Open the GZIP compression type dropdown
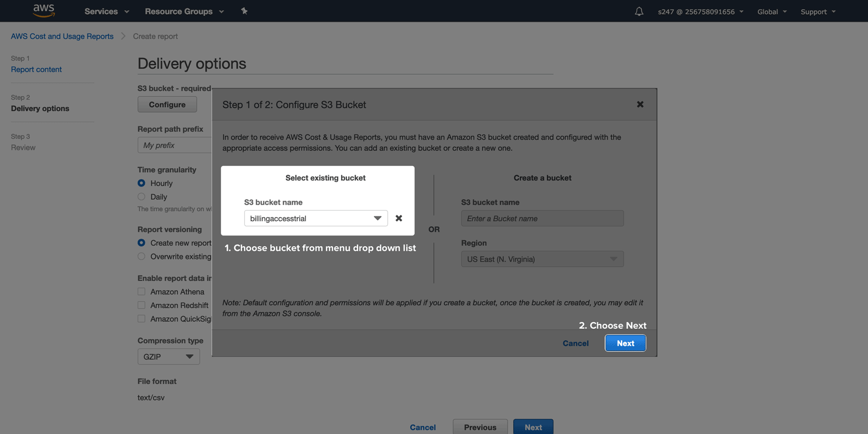 click(x=169, y=356)
